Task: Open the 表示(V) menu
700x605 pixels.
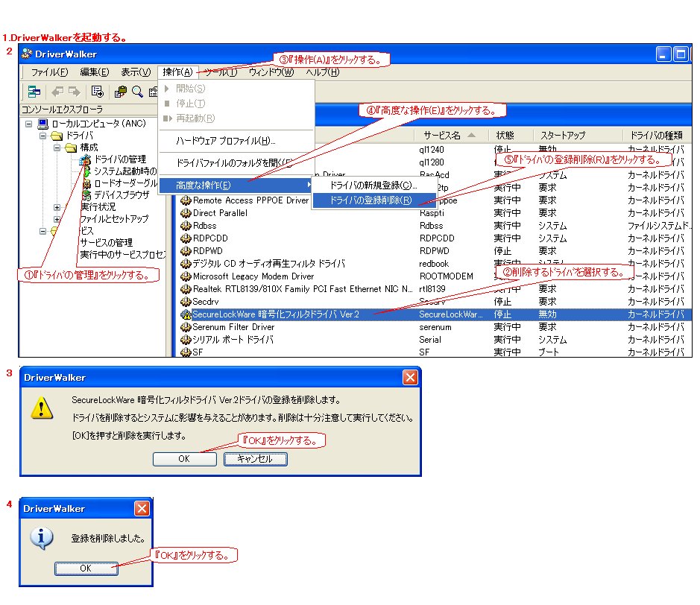Action: (x=136, y=72)
